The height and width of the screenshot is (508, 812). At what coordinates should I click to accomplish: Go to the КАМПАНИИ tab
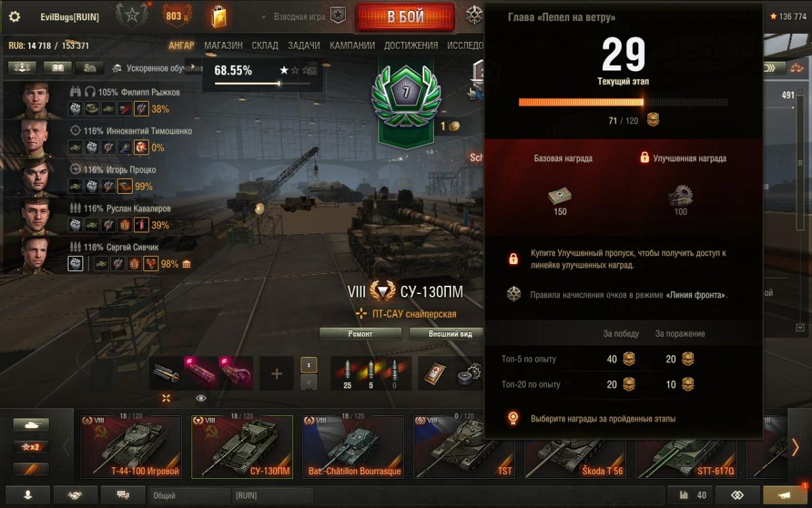pos(352,45)
